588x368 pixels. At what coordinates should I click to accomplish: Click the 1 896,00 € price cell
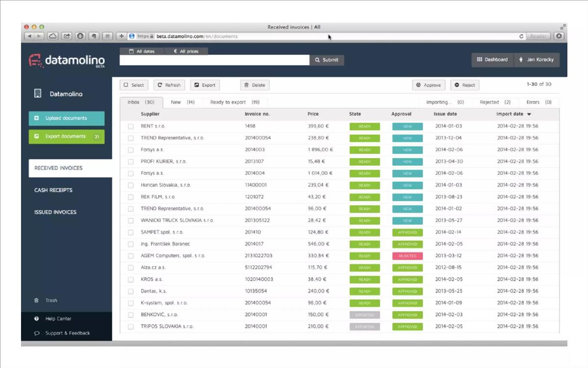pyautogui.click(x=320, y=150)
